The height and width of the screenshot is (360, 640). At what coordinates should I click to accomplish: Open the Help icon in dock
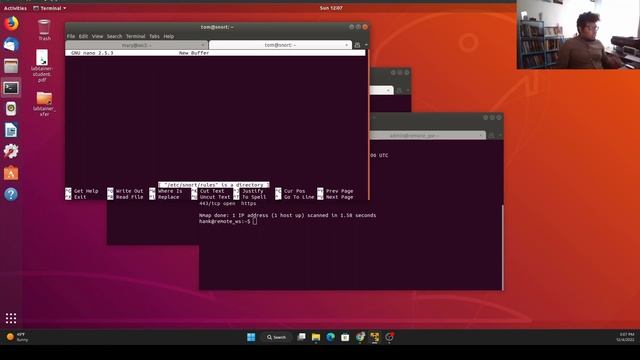click(x=11, y=194)
